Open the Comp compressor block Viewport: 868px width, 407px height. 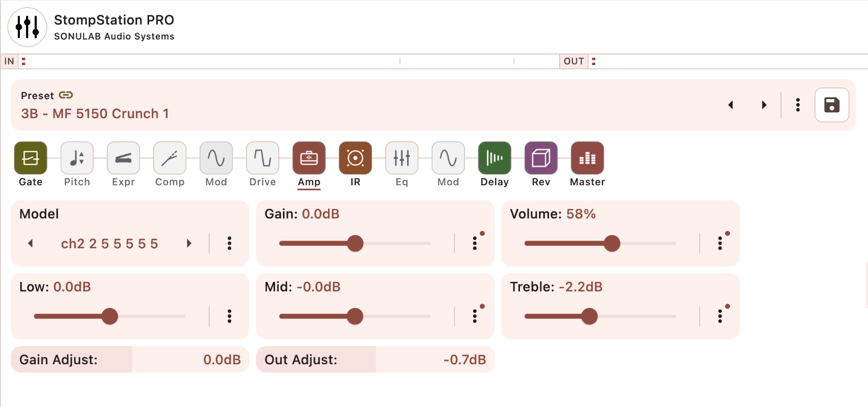[x=169, y=158]
